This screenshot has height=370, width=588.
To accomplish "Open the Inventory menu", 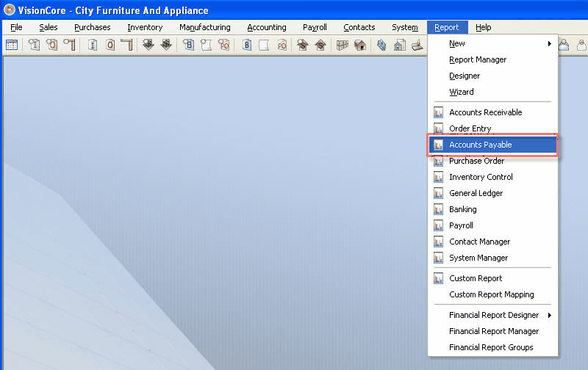I will pos(145,27).
